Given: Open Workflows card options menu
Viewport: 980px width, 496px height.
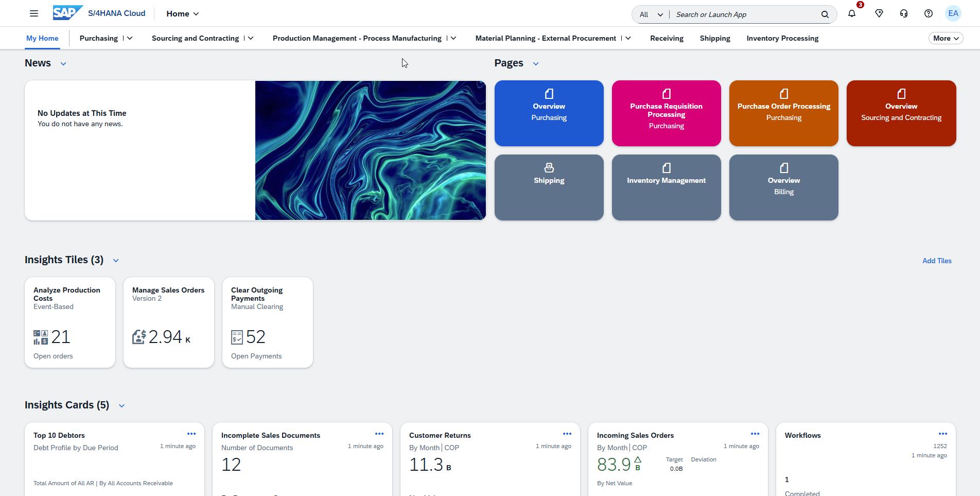Looking at the screenshot, I should (x=943, y=434).
